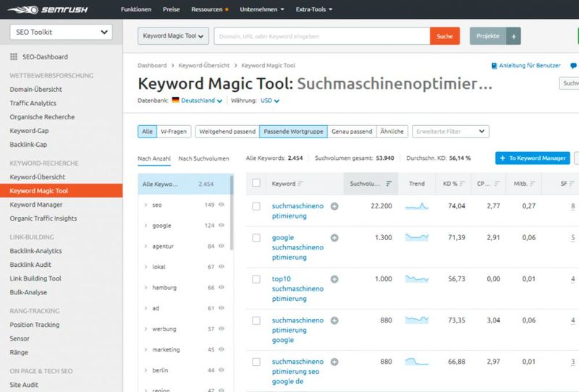This screenshot has height=392, width=579.
Task: Toggle eye icon for lokal group
Action: click(221, 266)
